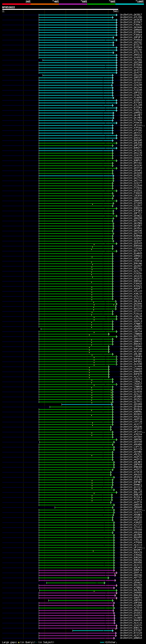Click label UniRef100_Q5VNU7

pos(131,583)
